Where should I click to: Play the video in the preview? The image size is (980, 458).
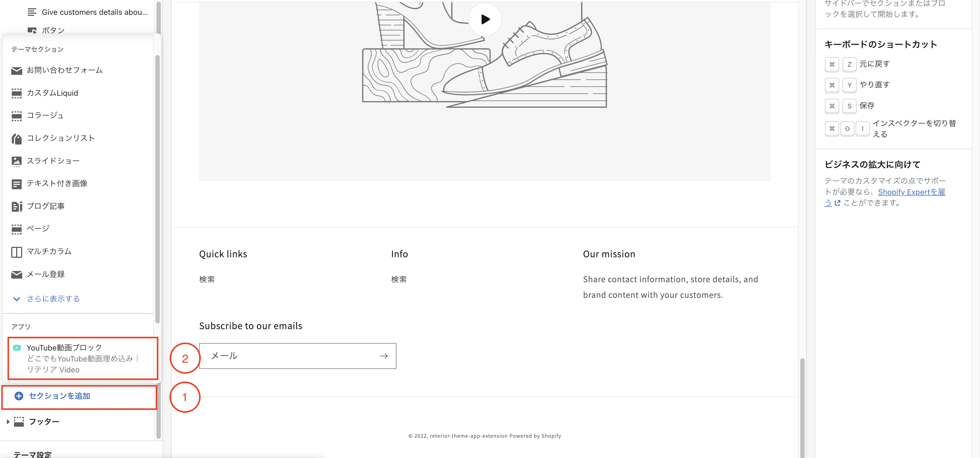tap(485, 19)
